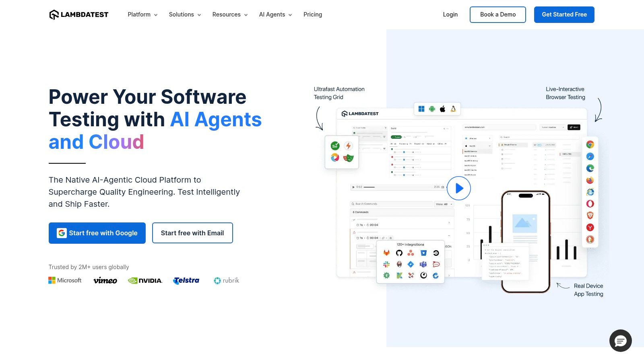
Task: Click the Slack integration icon
Action: point(386,264)
